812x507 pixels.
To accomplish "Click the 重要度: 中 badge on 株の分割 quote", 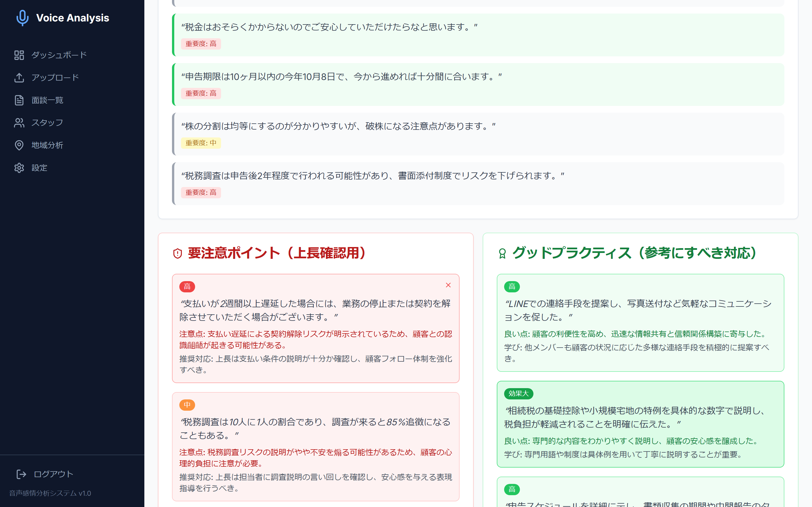I will point(201,143).
